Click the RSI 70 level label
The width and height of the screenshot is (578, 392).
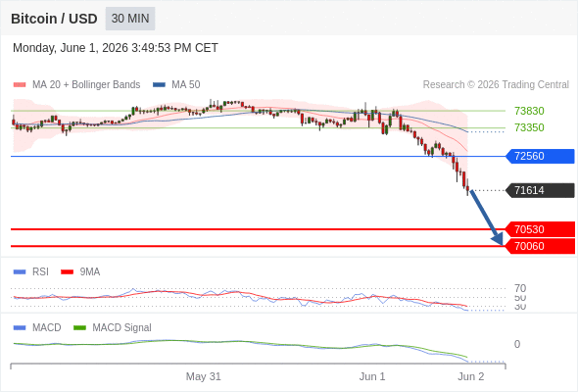pos(520,288)
